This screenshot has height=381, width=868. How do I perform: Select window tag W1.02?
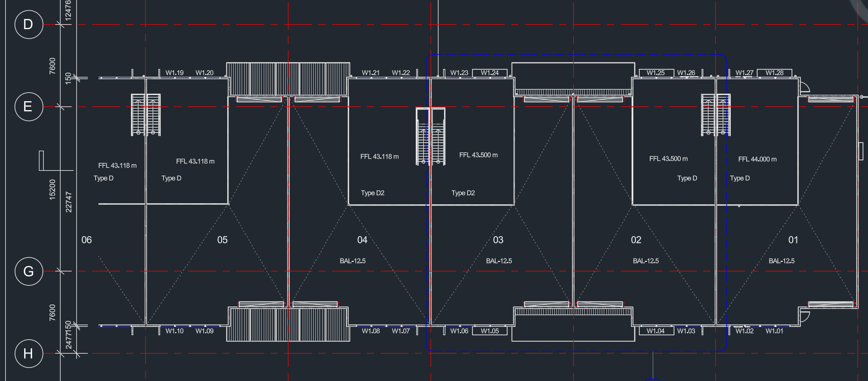(x=745, y=331)
